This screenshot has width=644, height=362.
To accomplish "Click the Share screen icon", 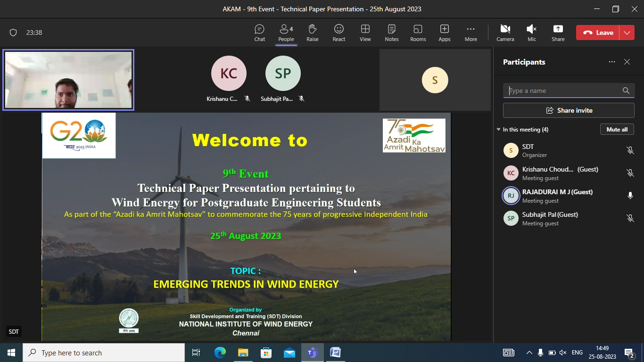I will 558,33.
